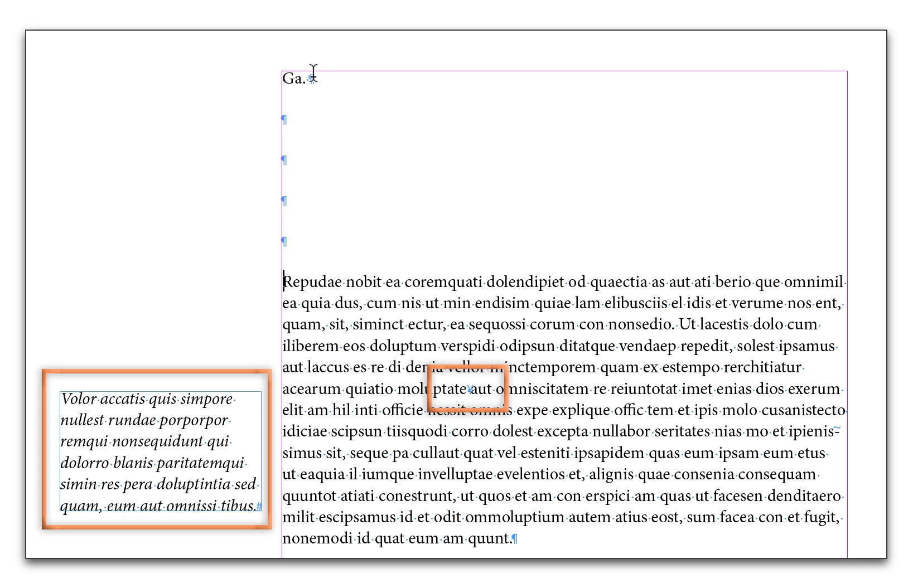Viewport: 913px width, 588px height.
Task: Click the word 'sequossi' in the body text
Action: point(497,325)
